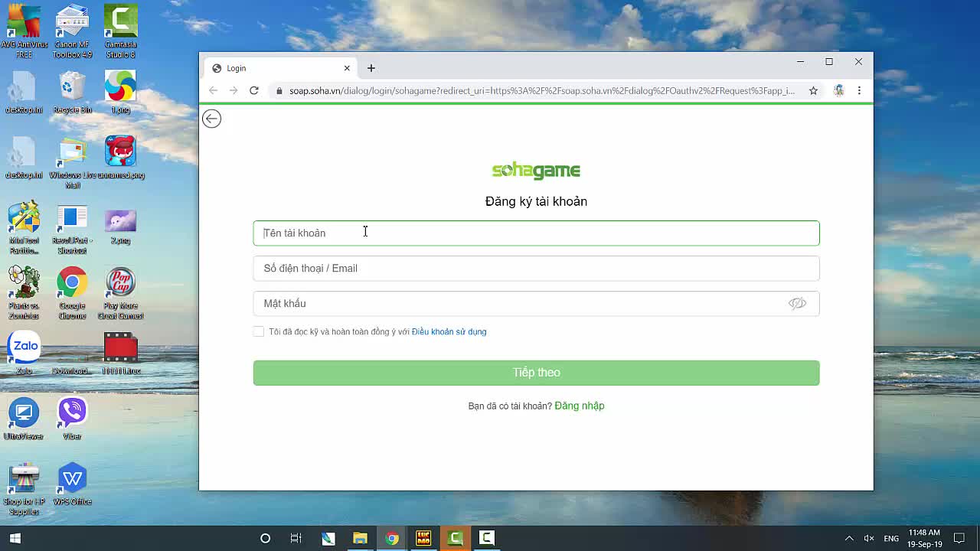Reload the Sohagame login page
The height and width of the screenshot is (551, 980).
click(x=254, y=90)
